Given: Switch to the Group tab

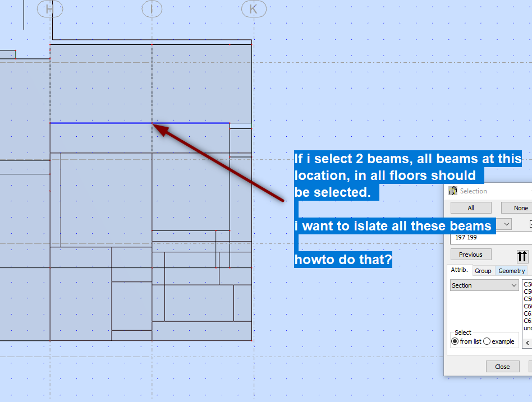Looking at the screenshot, I should 483,270.
